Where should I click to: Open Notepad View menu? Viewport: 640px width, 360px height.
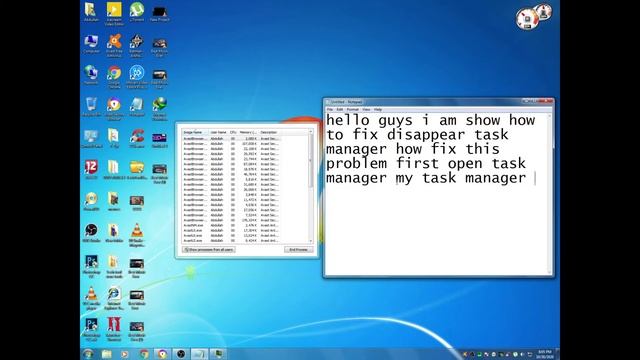pos(366,109)
